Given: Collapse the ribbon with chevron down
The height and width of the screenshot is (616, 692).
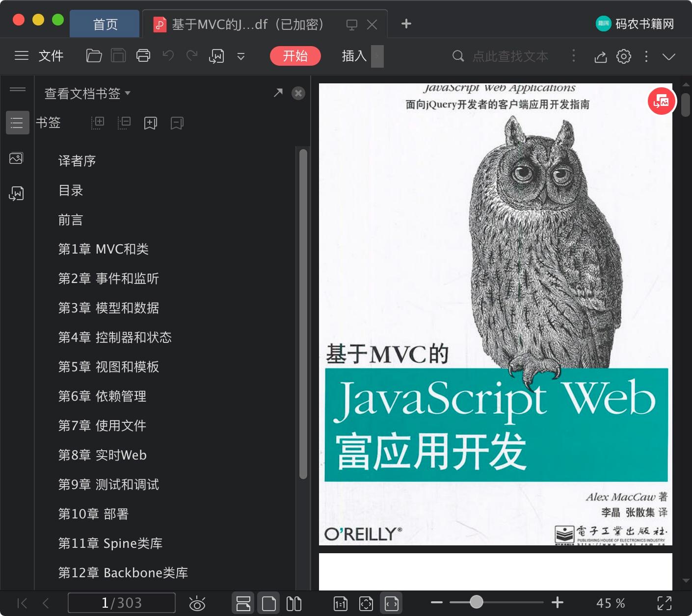Looking at the screenshot, I should coord(669,56).
